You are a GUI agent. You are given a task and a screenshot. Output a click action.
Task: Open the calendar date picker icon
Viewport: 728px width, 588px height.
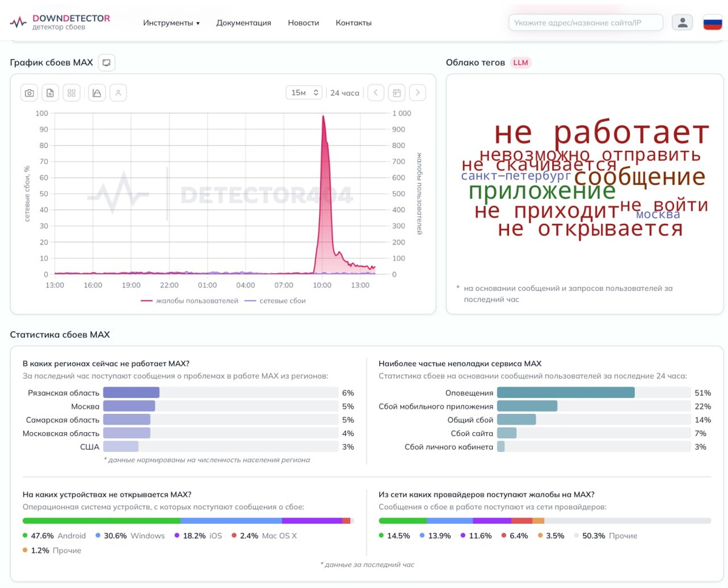(397, 93)
